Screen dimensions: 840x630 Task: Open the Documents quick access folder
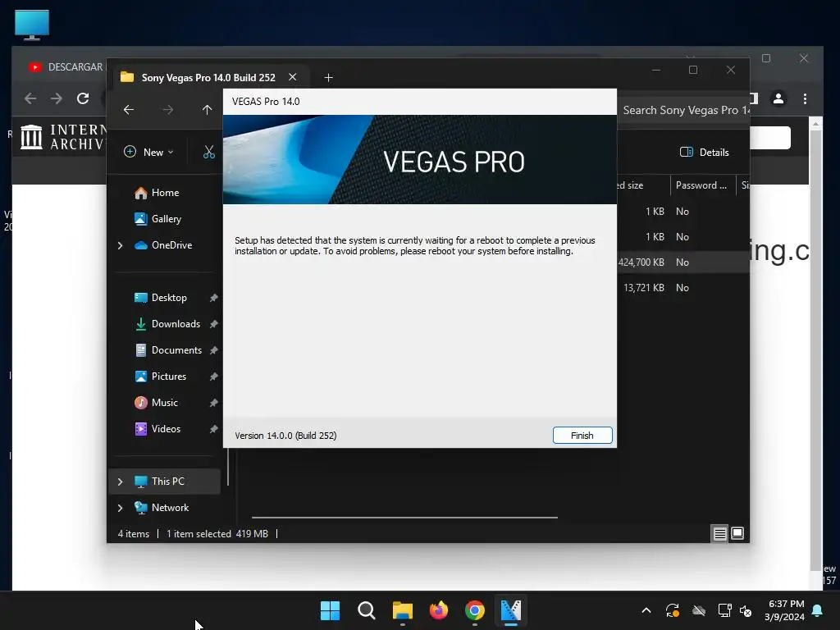point(176,350)
